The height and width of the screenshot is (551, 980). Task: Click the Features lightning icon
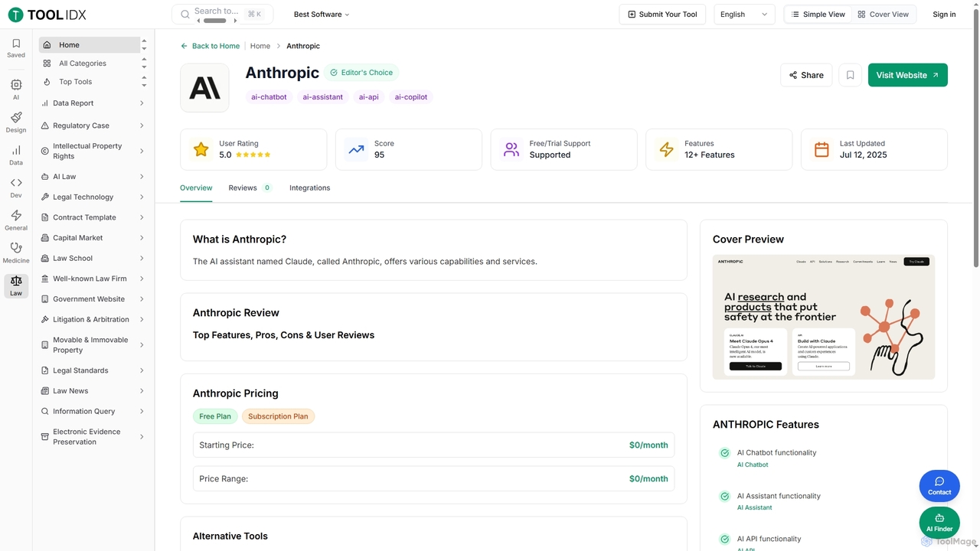(666, 149)
